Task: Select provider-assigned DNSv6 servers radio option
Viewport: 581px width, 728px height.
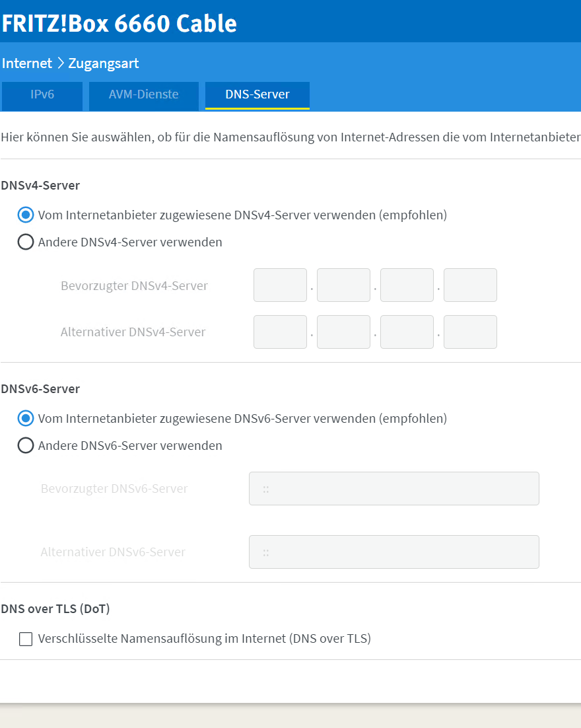Action: (x=26, y=418)
